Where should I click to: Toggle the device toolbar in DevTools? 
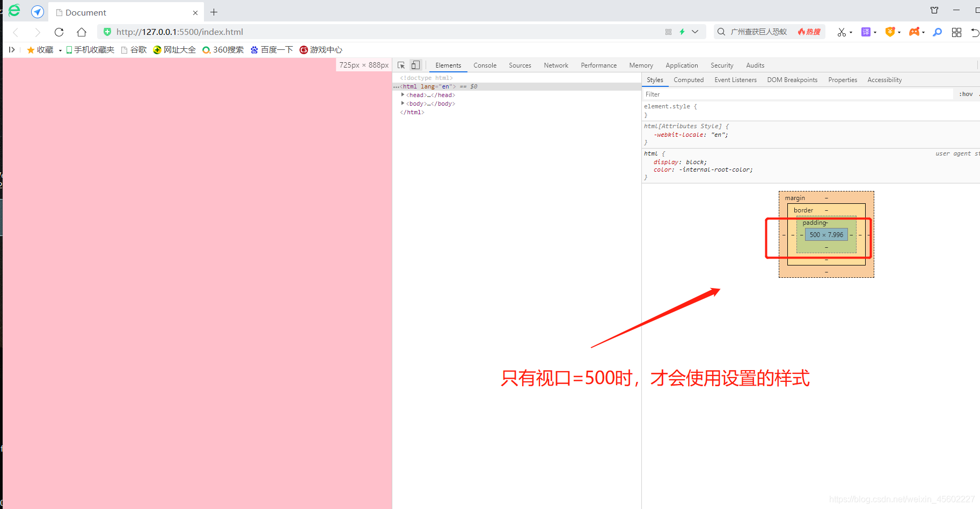[x=415, y=65]
